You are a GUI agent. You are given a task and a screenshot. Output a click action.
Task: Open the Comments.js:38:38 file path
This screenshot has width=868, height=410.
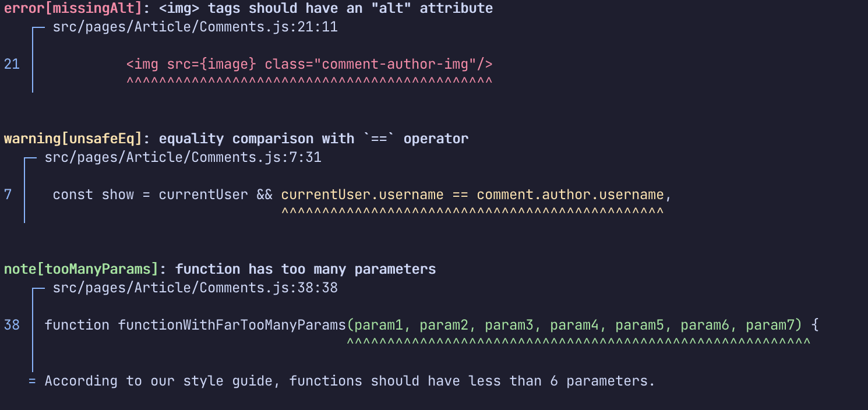tap(195, 288)
